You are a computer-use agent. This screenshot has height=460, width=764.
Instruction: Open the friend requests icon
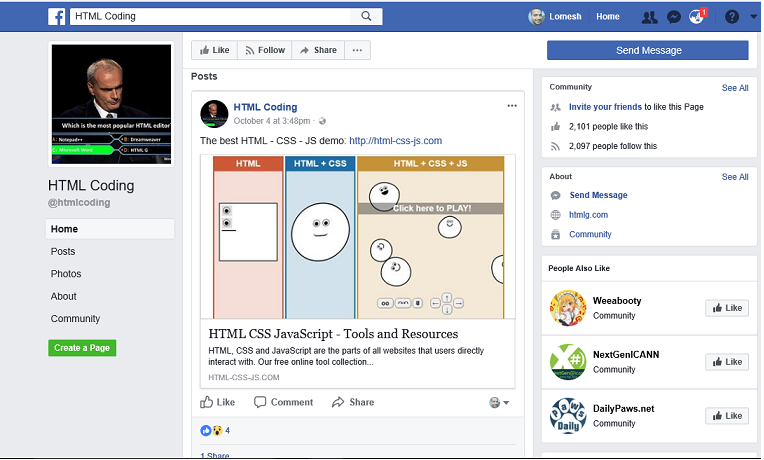650,17
